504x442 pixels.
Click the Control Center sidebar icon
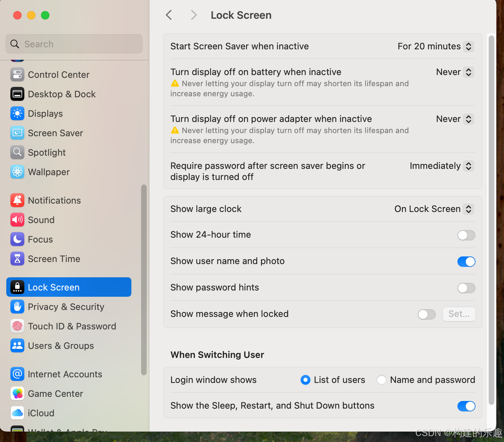click(x=17, y=74)
